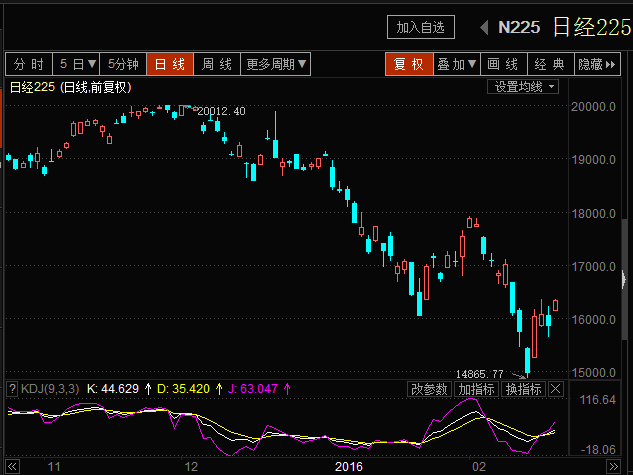Click the D: 35.420 value
633x475 pixels.
click(x=183, y=389)
